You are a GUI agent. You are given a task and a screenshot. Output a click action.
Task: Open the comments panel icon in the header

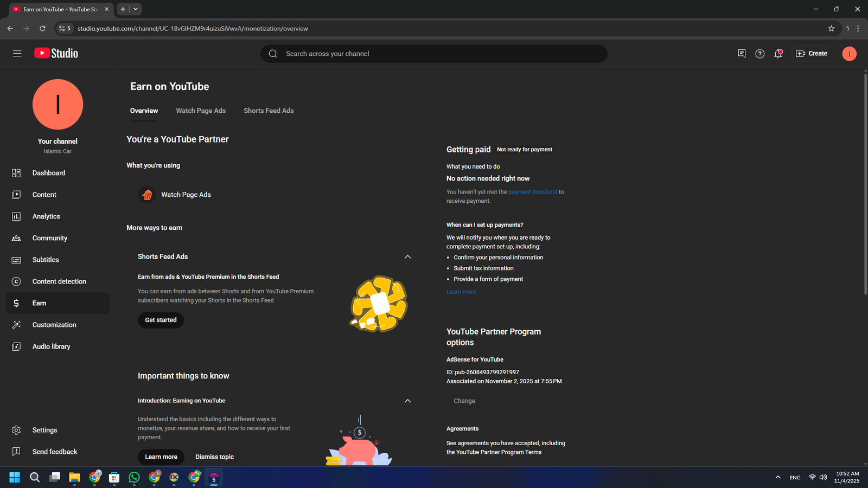tap(742, 54)
